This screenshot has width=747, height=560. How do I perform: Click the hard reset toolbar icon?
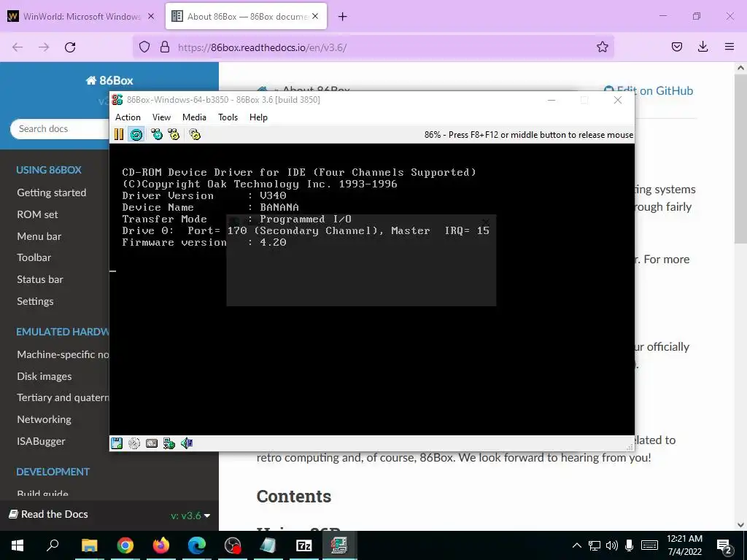click(x=136, y=135)
